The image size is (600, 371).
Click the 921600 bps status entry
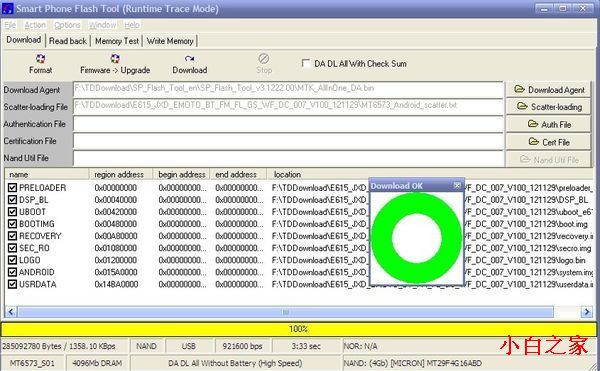pos(243,346)
